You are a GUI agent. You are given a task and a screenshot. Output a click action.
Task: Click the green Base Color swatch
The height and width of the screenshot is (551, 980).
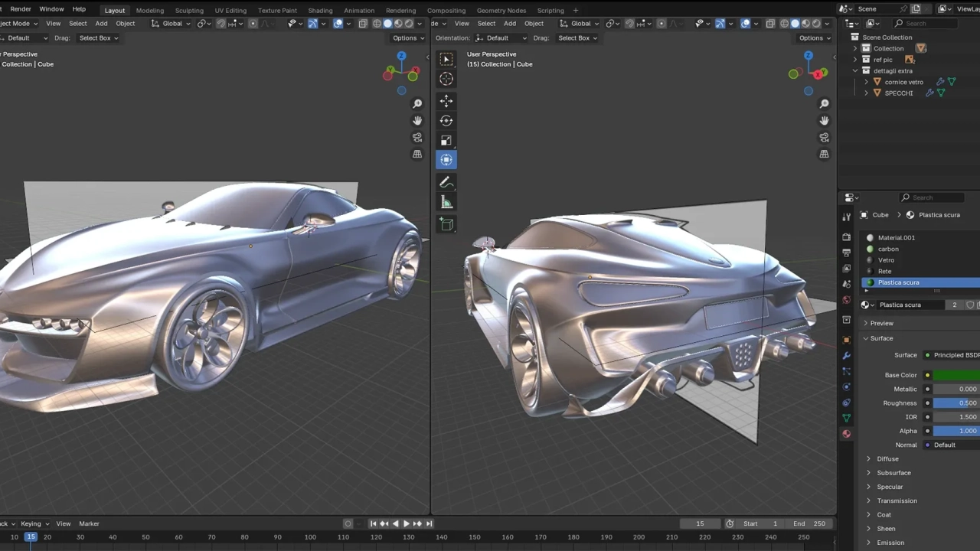point(956,375)
